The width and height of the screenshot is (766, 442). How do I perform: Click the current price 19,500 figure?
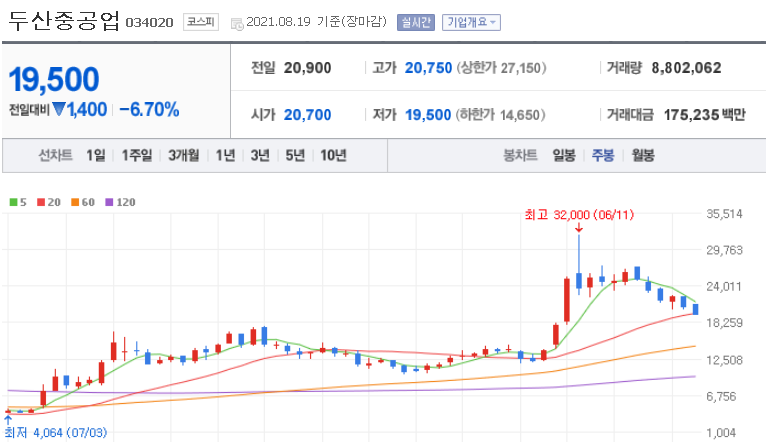tap(54, 79)
